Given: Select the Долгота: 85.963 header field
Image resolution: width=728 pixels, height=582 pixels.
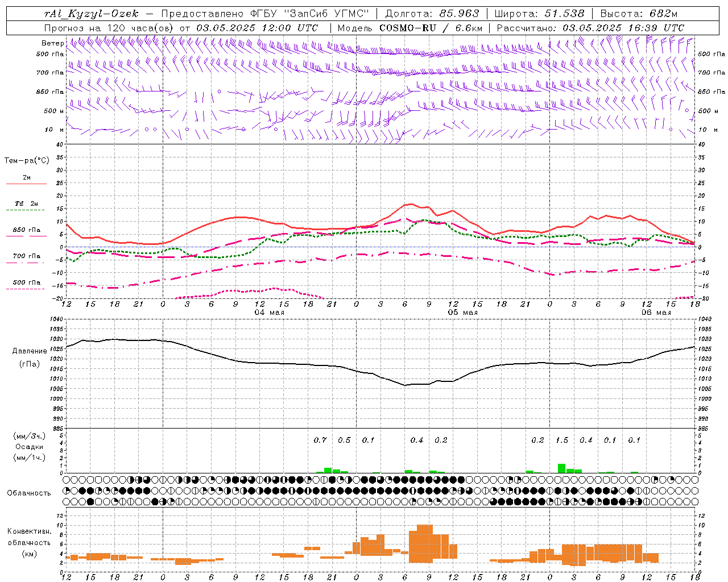Looking at the screenshot, I should pyautogui.click(x=432, y=14).
